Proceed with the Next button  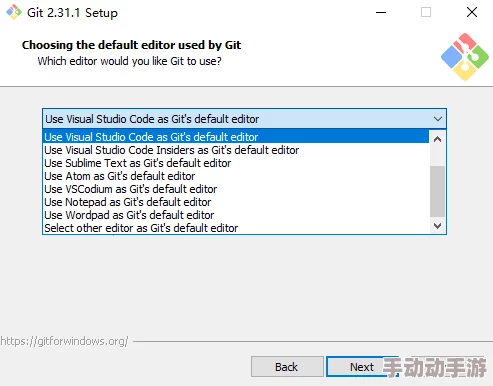[x=362, y=367]
